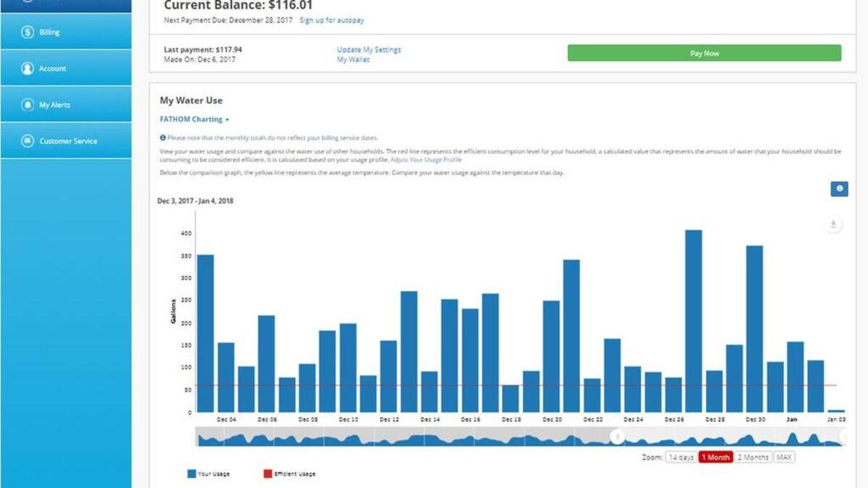Click the My Alerts bell icon
The image size is (868, 488).
click(x=27, y=104)
